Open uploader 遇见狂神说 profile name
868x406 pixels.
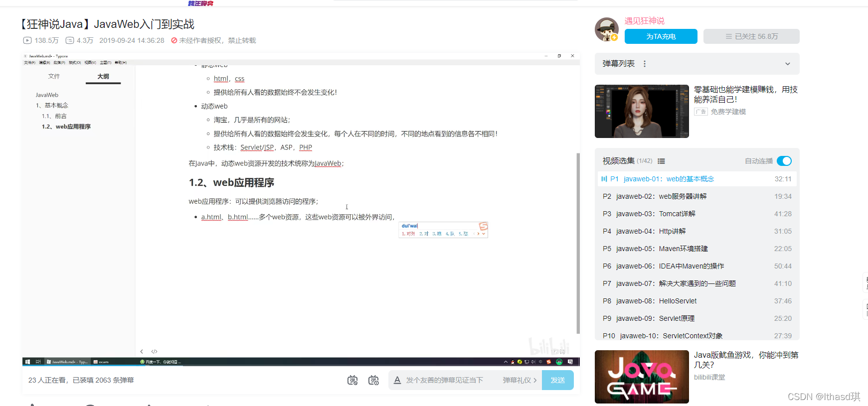pyautogui.click(x=645, y=21)
